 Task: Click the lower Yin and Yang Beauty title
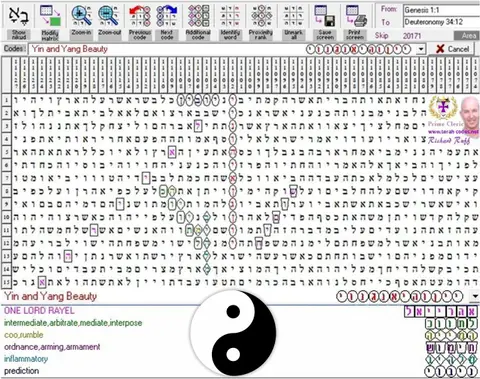50,296
